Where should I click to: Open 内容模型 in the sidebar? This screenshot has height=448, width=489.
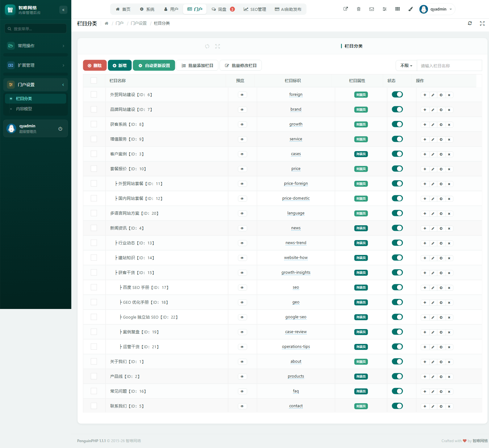click(x=24, y=109)
